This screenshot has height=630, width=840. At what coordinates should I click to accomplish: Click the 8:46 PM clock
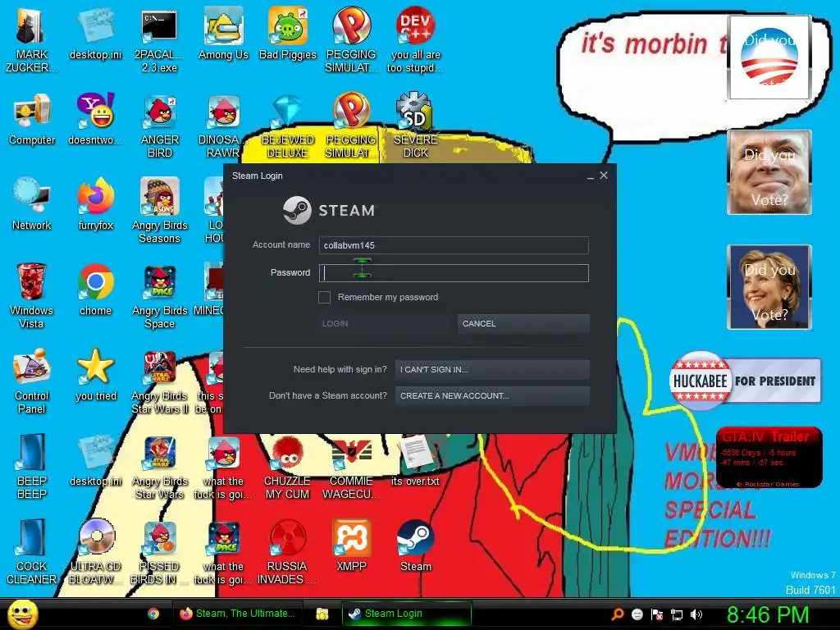point(768,614)
